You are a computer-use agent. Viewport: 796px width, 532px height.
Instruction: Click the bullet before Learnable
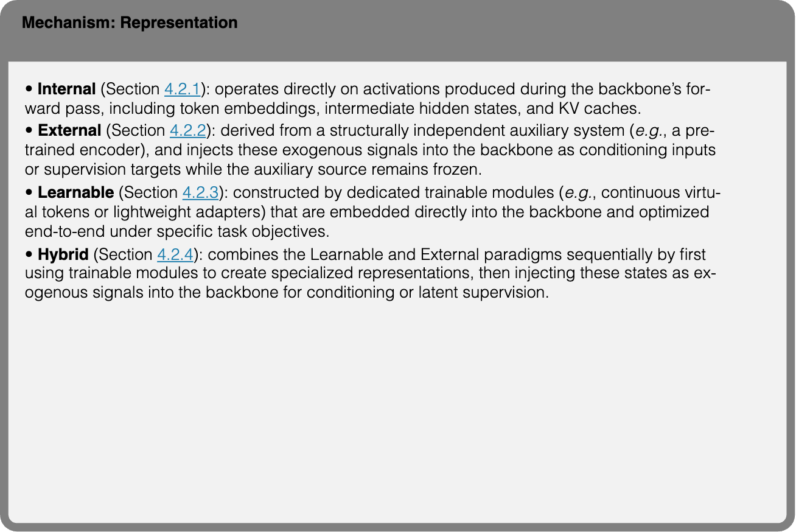coord(29,194)
